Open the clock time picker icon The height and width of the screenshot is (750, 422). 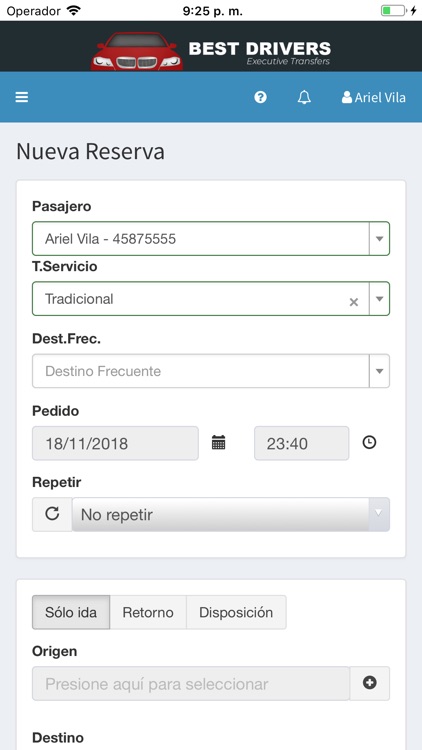(x=369, y=442)
